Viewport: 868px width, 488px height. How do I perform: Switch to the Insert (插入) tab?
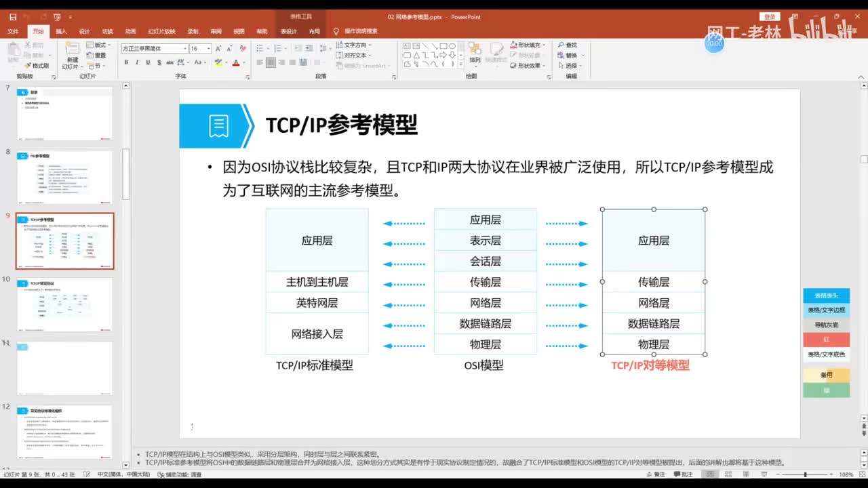pos(61,31)
